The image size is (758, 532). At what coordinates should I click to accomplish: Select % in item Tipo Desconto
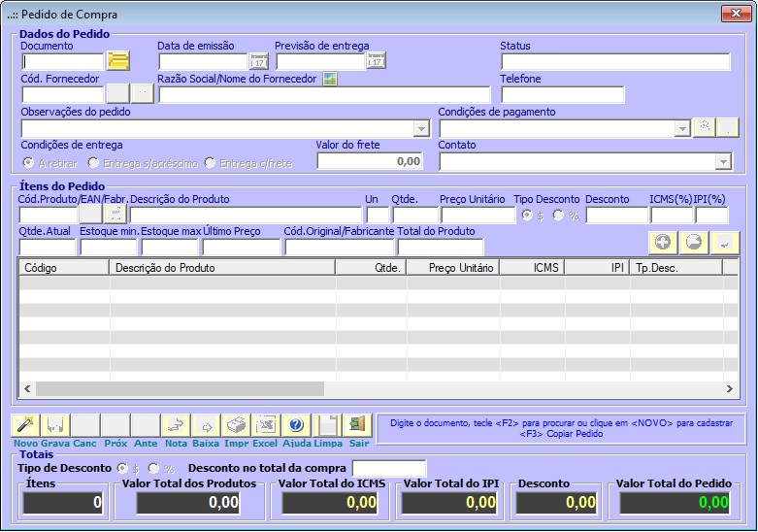pyautogui.click(x=558, y=215)
